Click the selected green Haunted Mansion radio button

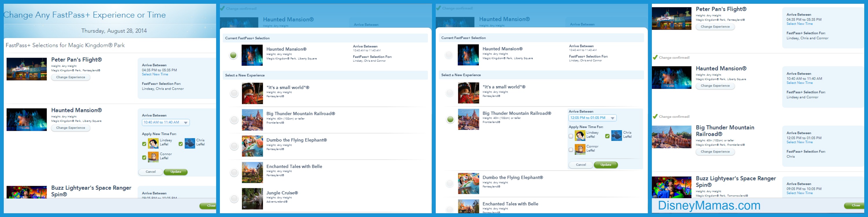233,55
